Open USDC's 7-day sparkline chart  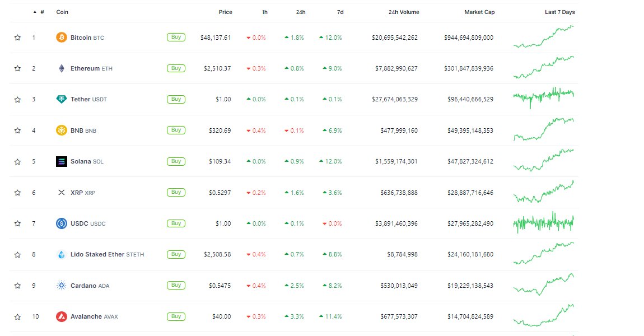pyautogui.click(x=543, y=223)
